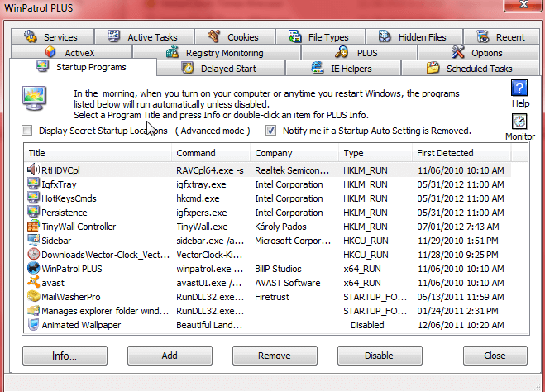Click the Disable button

380,356
